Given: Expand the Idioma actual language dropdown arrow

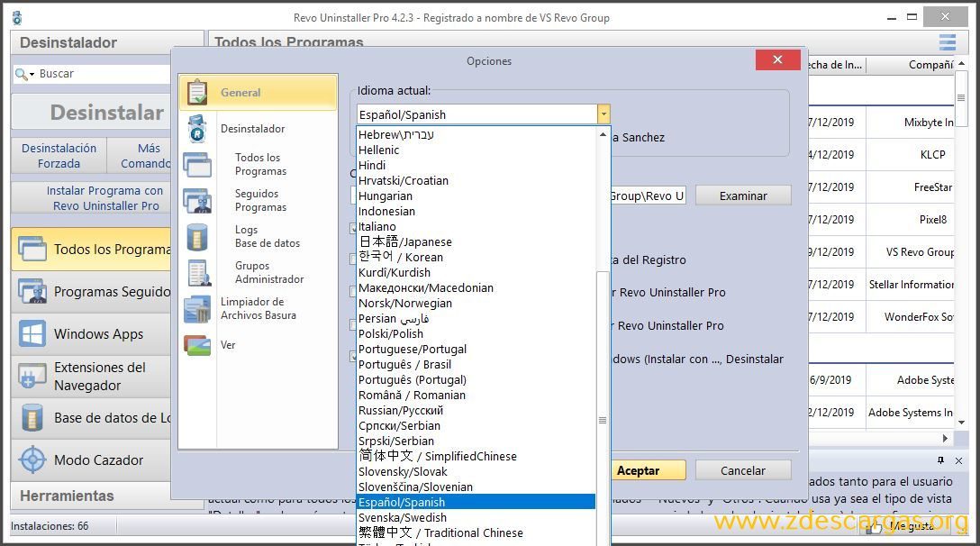Looking at the screenshot, I should 603,114.
